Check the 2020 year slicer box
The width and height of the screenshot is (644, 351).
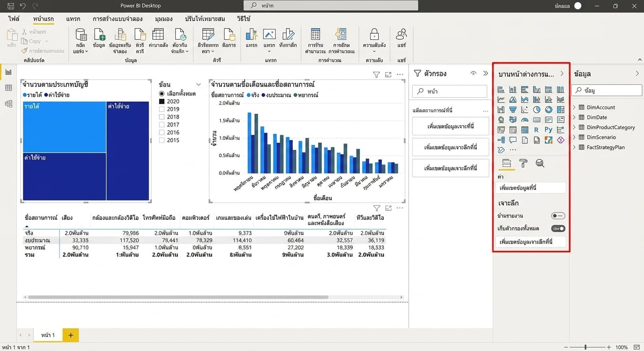[161, 101]
